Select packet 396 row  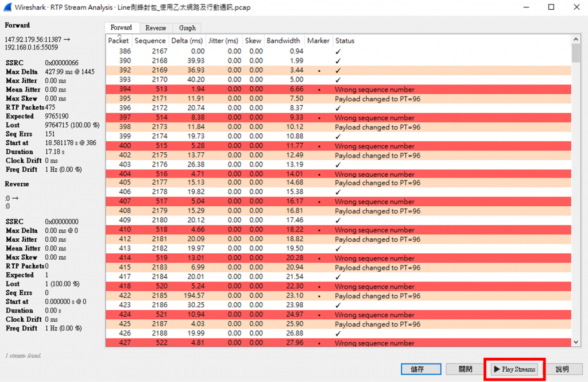pos(338,107)
